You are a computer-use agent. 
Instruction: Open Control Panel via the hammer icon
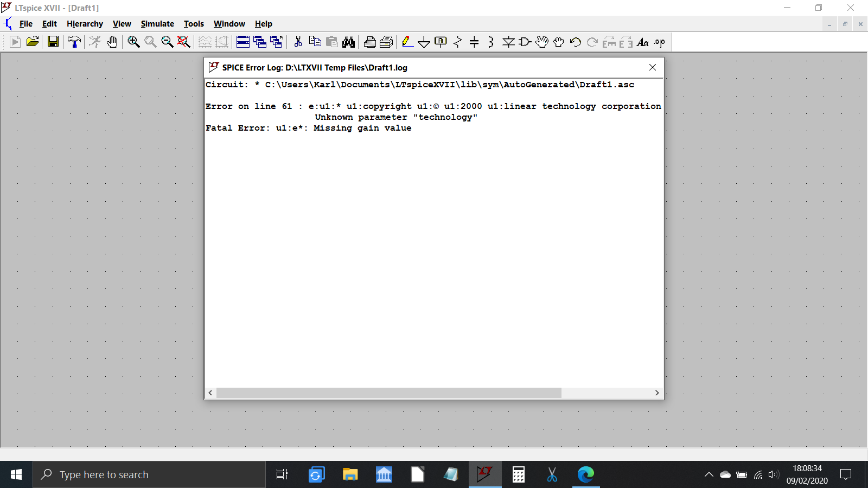coord(74,42)
